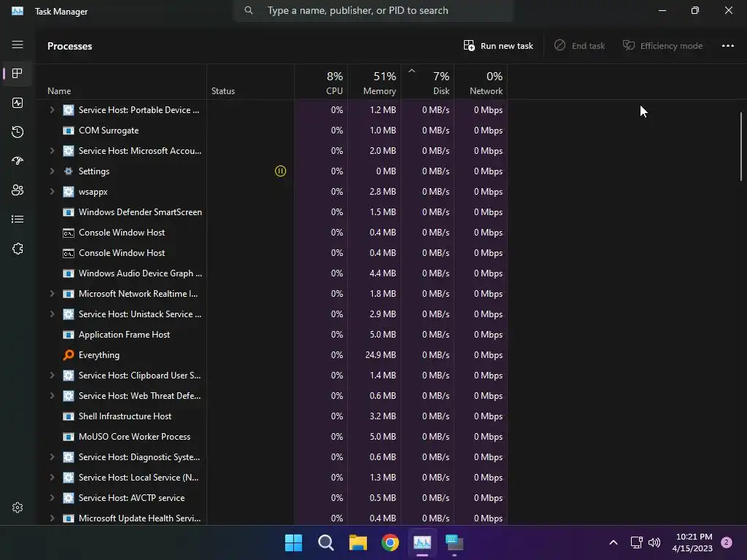Viewport: 747px width, 560px height.
Task: Open the Users sidebar icon
Action: pos(18,190)
